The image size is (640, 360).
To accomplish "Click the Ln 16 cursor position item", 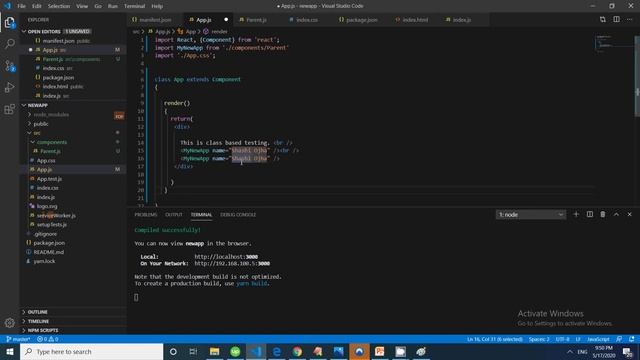I will pos(495,339).
